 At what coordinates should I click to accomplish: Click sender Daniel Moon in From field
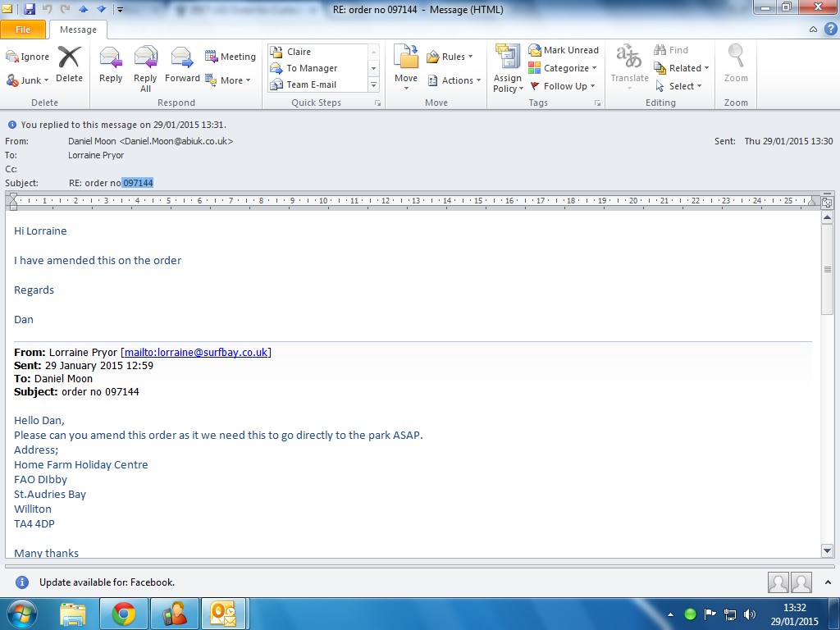[151, 141]
